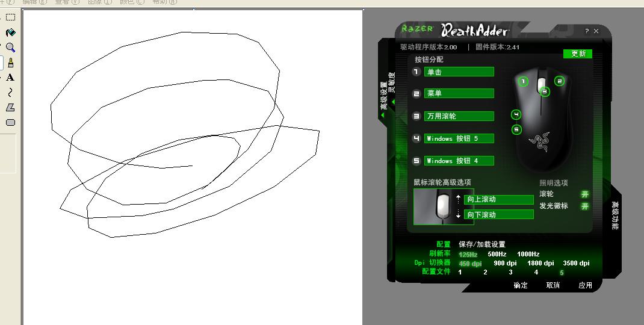Image resolution: width=644 pixels, height=325 pixels.
Task: Select 450 dpi setting
Action: tap(470, 264)
